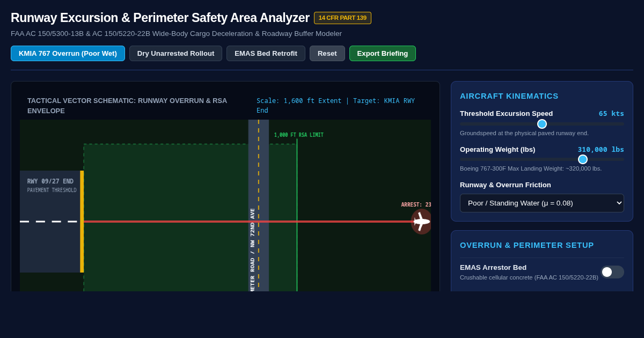The height and width of the screenshot is (338, 644).
Task: Click the Runway Excursion Analyzer main title
Action: [x=160, y=18]
